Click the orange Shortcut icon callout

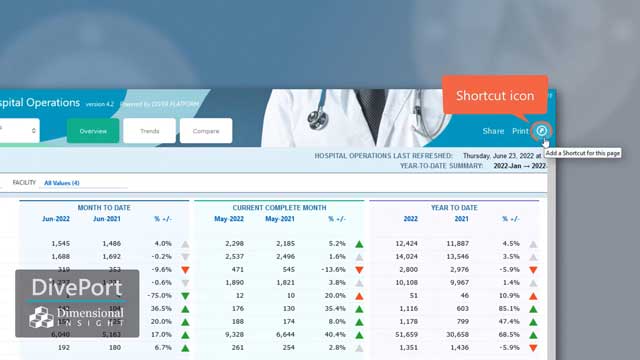[495, 95]
